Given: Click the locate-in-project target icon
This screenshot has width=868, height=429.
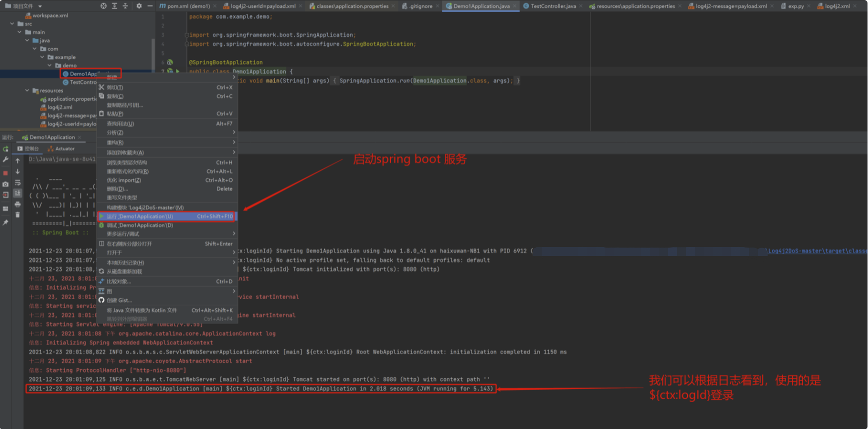Looking at the screenshot, I should pos(103,6).
